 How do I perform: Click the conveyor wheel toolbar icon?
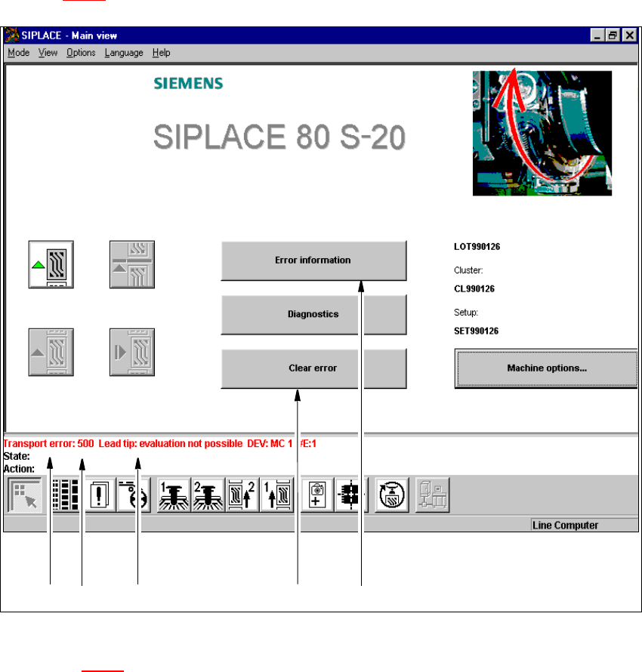133,495
